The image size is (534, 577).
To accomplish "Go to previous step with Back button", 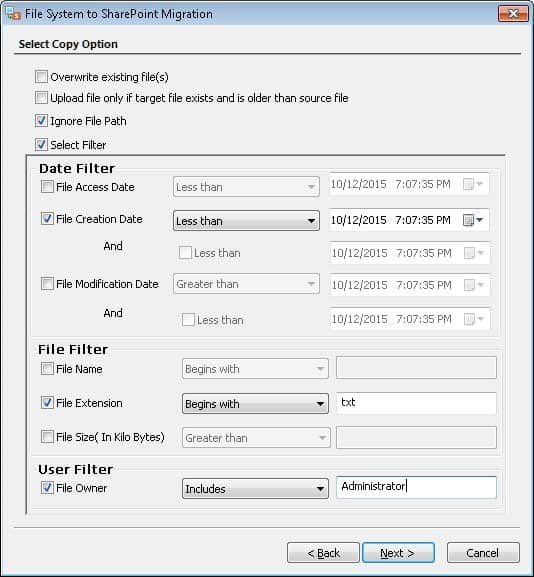I will [323, 553].
